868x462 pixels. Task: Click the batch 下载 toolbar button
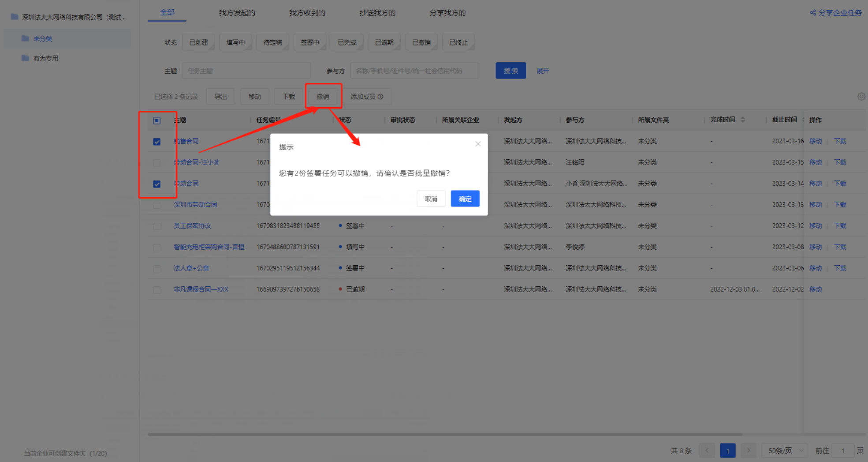pos(289,97)
